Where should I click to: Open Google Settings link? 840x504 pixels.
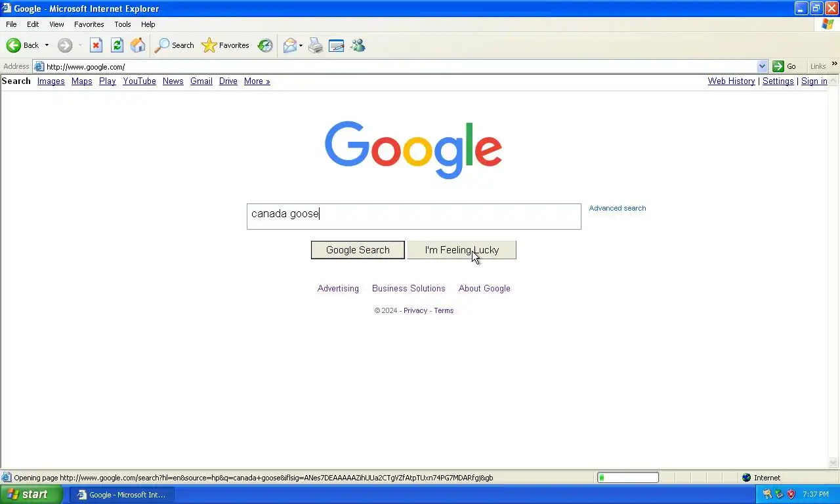(x=778, y=81)
